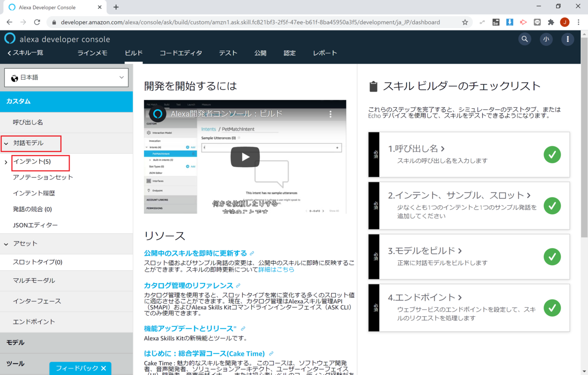Open the three-dot overflow menu in the console header
The width and height of the screenshot is (588, 375).
[567, 39]
